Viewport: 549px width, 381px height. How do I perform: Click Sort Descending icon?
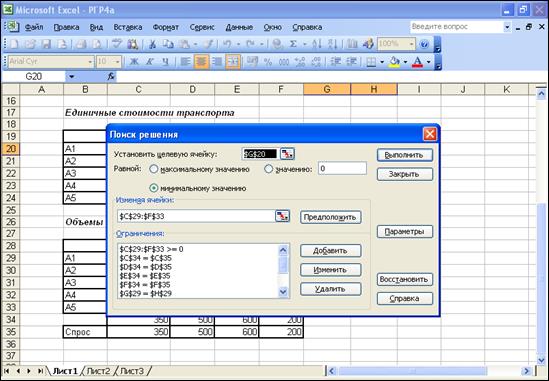pyautogui.click(x=332, y=44)
